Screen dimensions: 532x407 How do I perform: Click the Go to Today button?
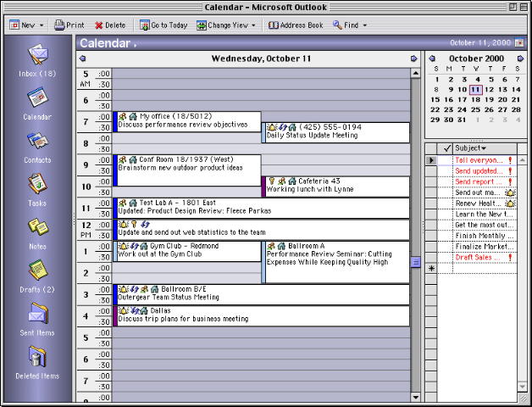click(x=163, y=25)
